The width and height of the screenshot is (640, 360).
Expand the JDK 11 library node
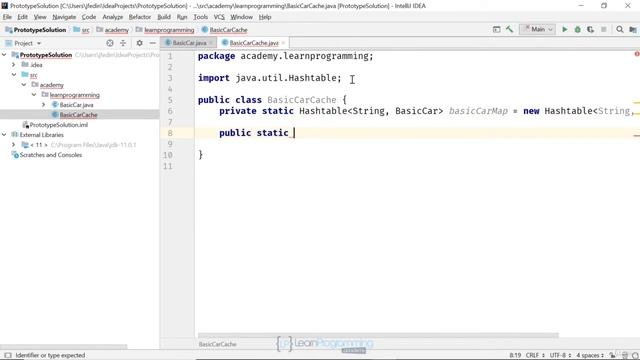[13, 145]
